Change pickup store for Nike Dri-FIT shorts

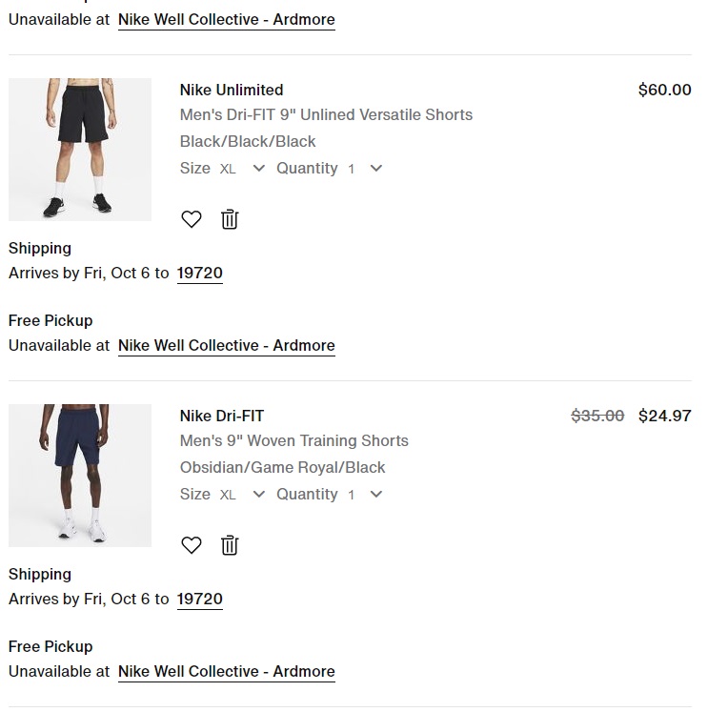point(226,672)
